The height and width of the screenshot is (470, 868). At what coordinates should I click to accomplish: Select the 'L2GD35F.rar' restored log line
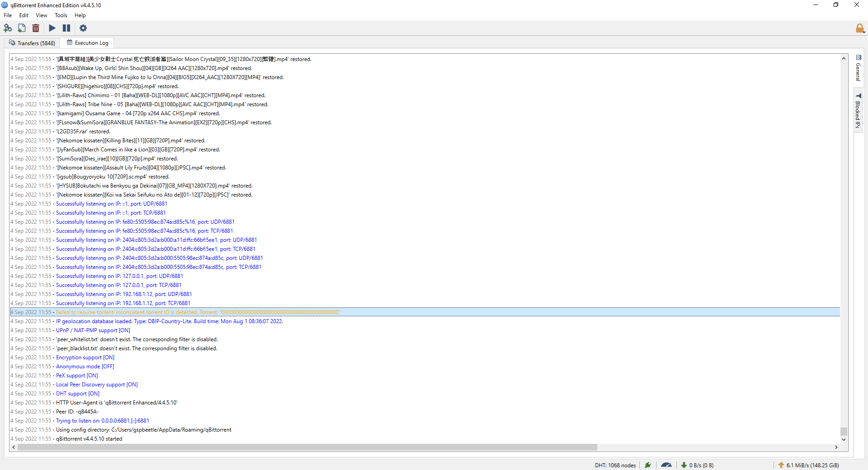click(425, 132)
